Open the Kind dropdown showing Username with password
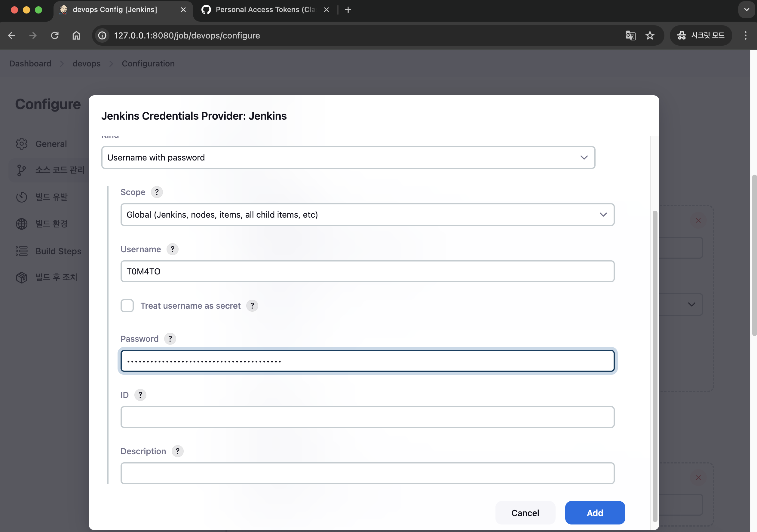This screenshot has height=532, width=757. 348,157
